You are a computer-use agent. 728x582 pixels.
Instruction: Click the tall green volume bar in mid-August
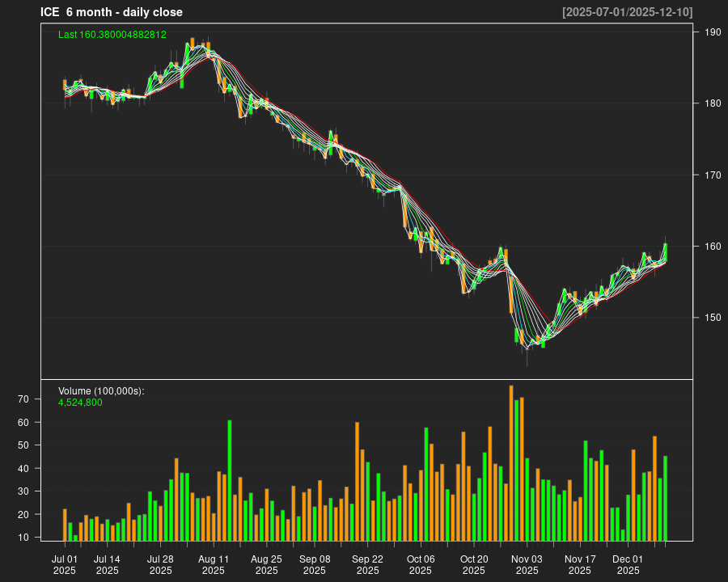[x=230, y=480]
